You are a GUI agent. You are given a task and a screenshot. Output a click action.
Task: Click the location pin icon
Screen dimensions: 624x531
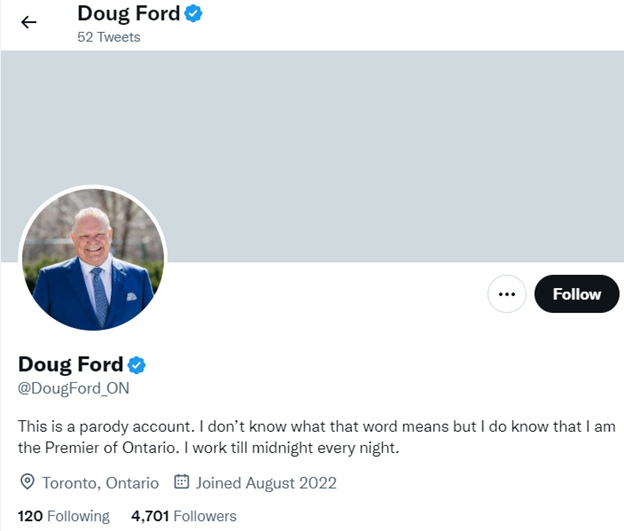(x=27, y=482)
